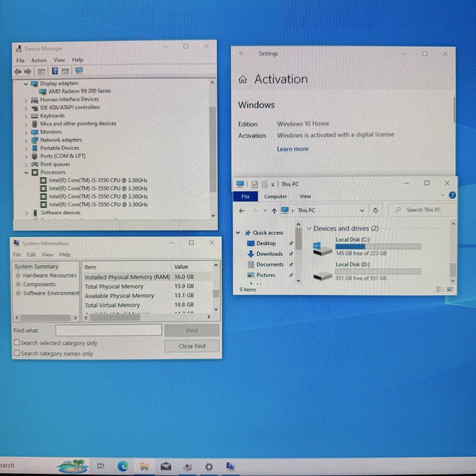Click the Learn more link under Activation
476x476 pixels.
(293, 149)
